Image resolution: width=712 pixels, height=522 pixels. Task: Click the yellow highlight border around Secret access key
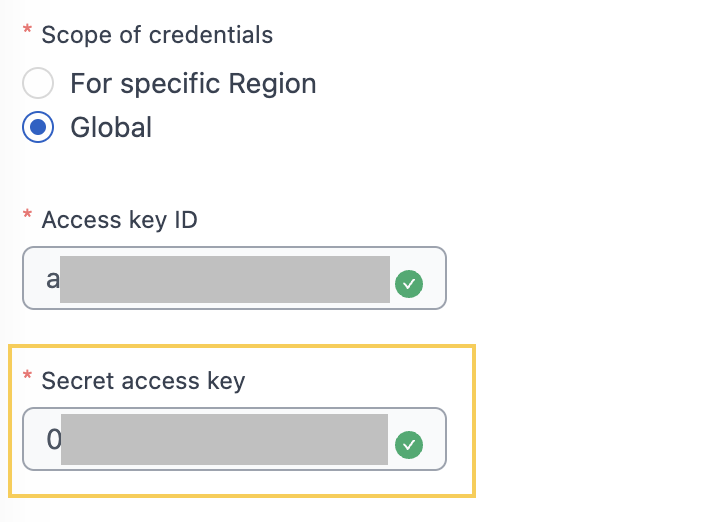pos(242,346)
